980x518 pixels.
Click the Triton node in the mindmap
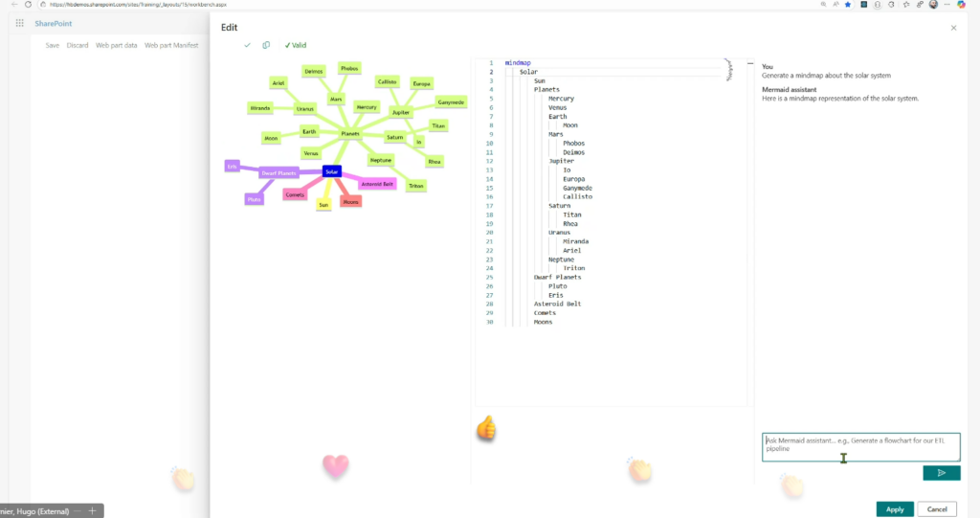pos(416,186)
